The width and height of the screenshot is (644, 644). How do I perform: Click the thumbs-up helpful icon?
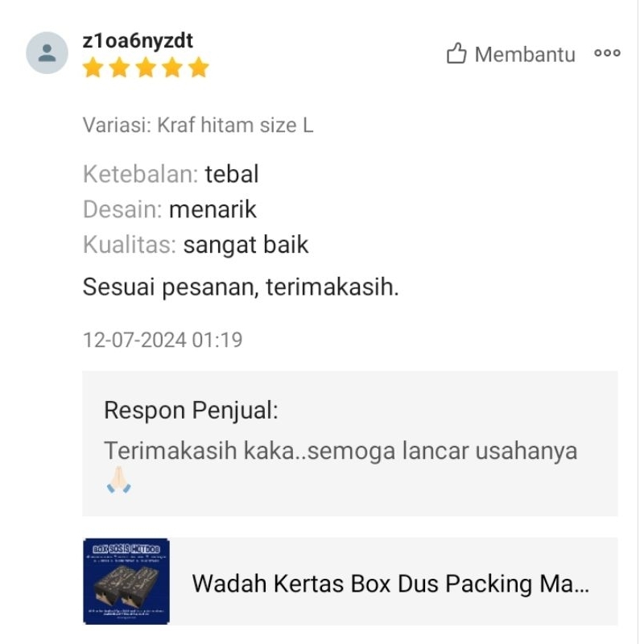[x=456, y=53]
